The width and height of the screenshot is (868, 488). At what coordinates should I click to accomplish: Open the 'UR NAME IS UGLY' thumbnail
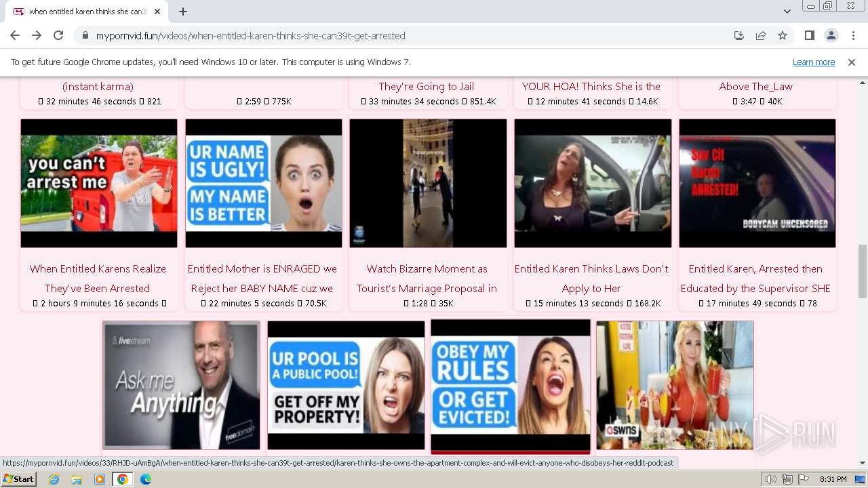264,183
